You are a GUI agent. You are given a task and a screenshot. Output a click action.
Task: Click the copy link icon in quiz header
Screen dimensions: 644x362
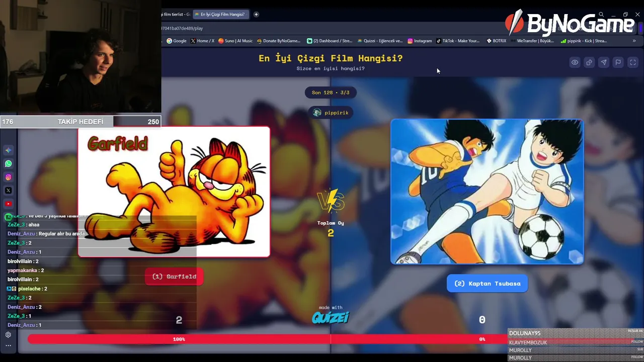coord(589,62)
